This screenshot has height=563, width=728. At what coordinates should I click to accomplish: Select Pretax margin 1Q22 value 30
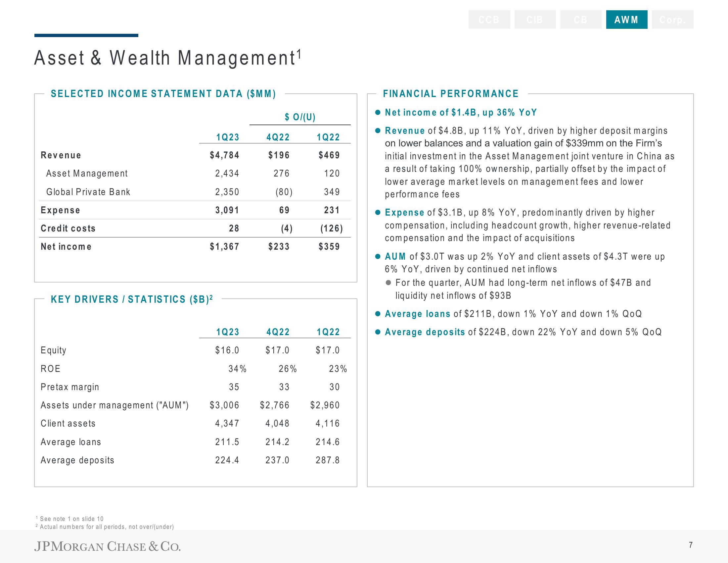[335, 387]
